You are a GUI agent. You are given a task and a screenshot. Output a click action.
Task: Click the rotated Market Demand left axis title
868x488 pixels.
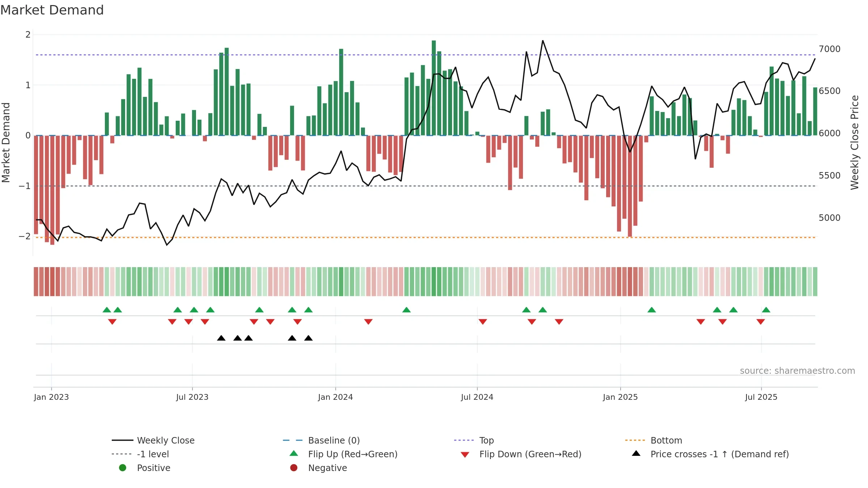coord(6,142)
